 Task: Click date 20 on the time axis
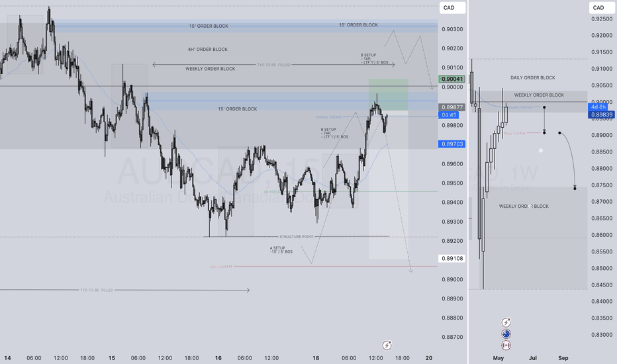coord(429,358)
